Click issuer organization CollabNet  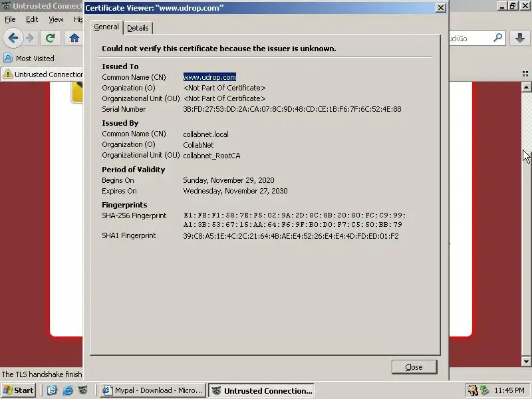click(x=198, y=145)
